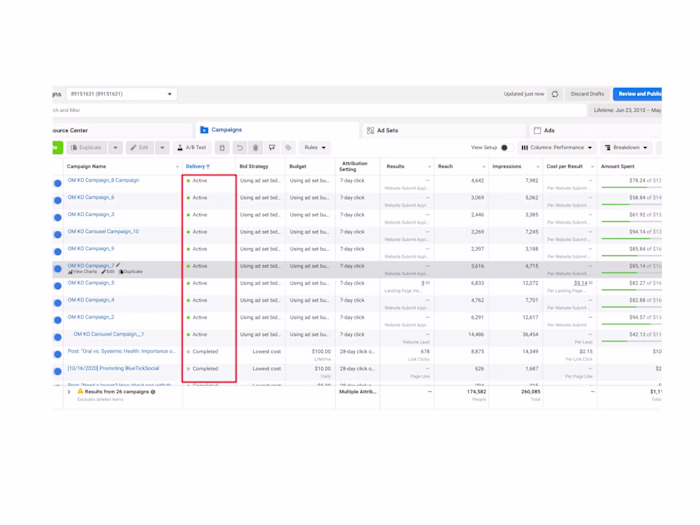
Task: Switch to the Ads tab
Action: pyautogui.click(x=595, y=130)
